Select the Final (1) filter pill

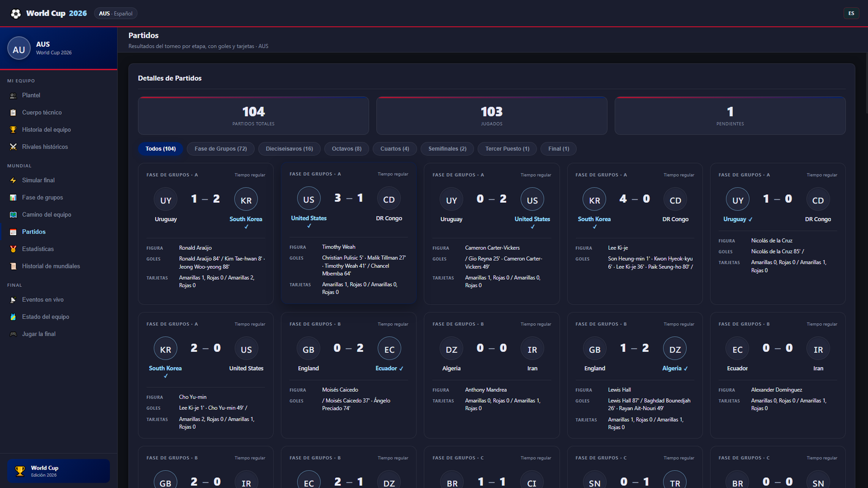(x=559, y=149)
